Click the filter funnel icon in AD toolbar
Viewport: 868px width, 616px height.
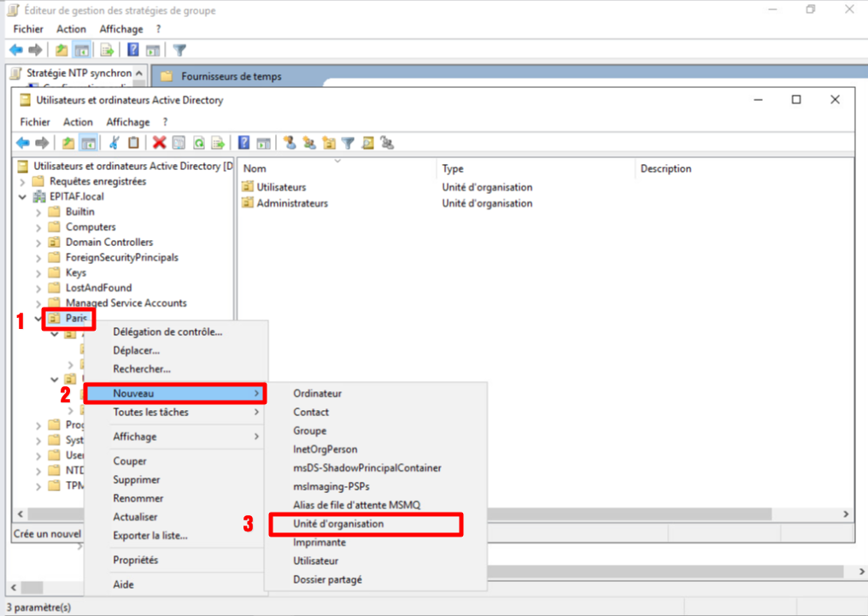pyautogui.click(x=349, y=143)
